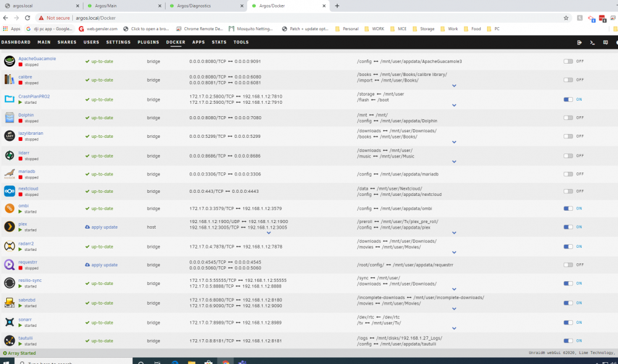The image size is (618, 364).
Task: Expand lidarr volume mappings chevron
Action: click(x=454, y=161)
